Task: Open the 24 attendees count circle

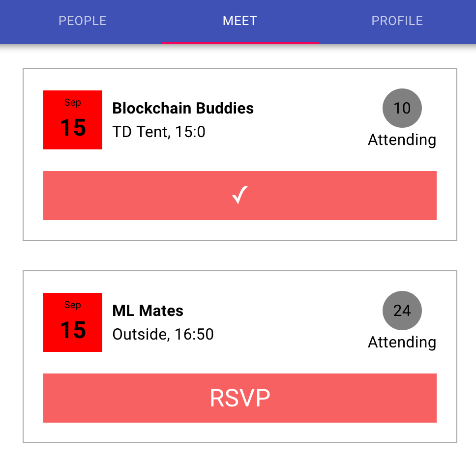Action: coord(402,311)
